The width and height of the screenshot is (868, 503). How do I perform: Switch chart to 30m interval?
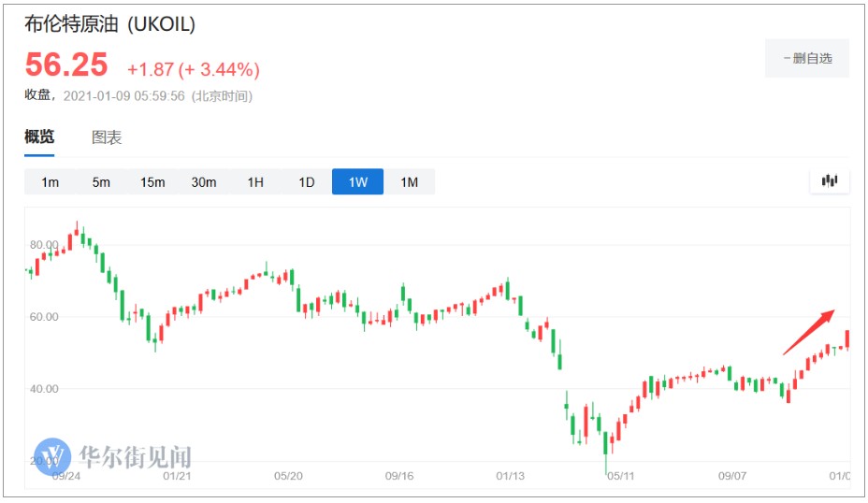tap(204, 182)
